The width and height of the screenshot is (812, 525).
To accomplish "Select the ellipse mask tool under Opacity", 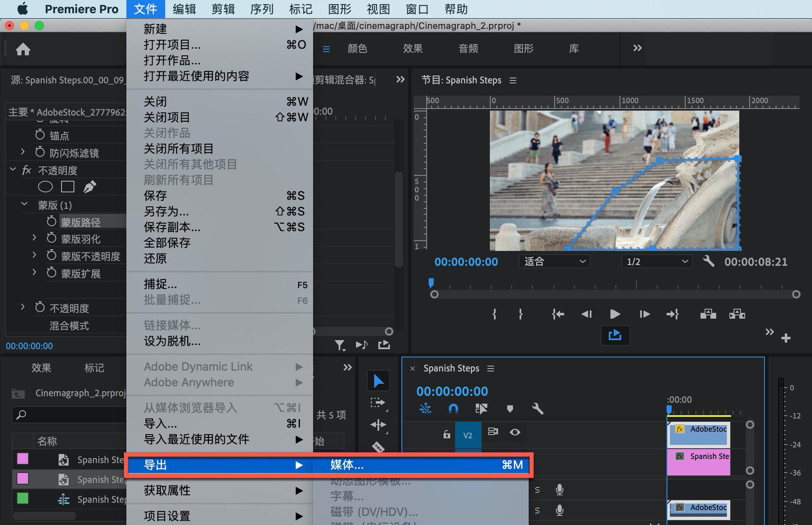I will click(x=45, y=186).
